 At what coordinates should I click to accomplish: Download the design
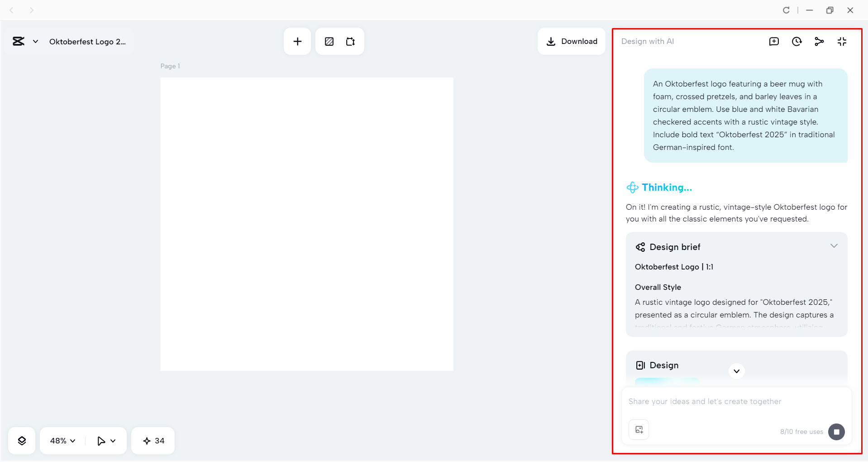[572, 41]
